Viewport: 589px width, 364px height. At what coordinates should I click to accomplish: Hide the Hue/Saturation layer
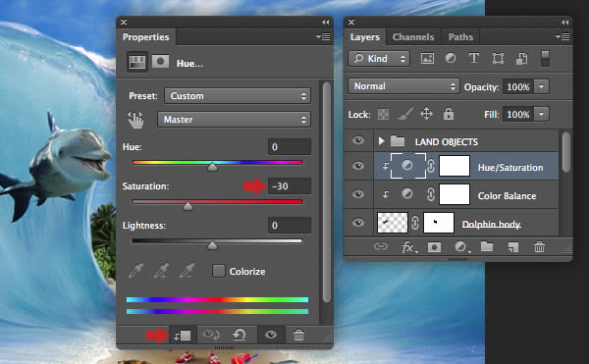[358, 166]
